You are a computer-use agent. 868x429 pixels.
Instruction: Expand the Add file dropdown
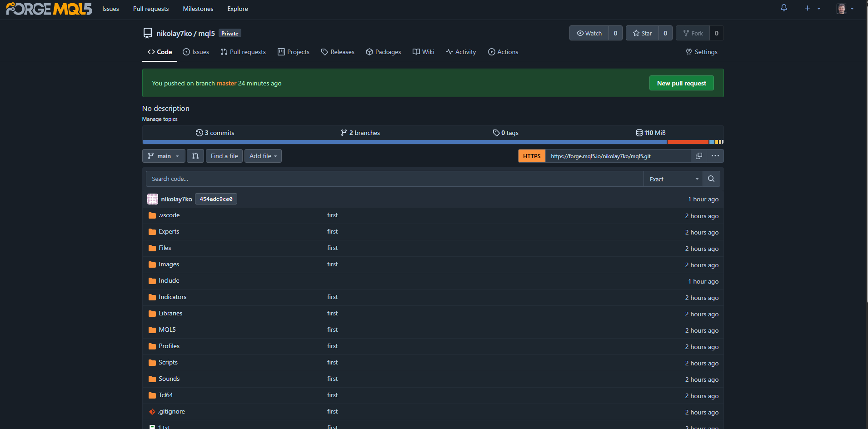tap(263, 156)
